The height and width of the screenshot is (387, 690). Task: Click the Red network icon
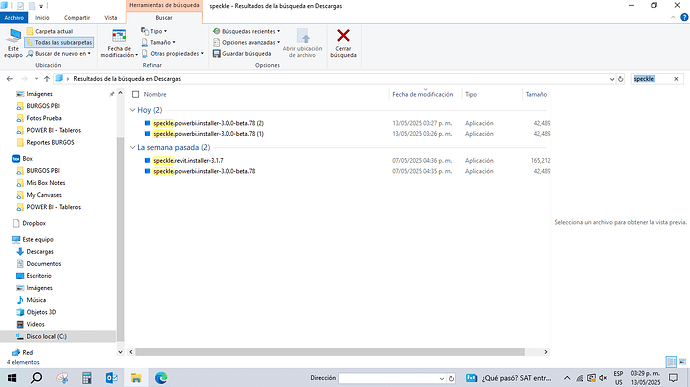pos(16,352)
